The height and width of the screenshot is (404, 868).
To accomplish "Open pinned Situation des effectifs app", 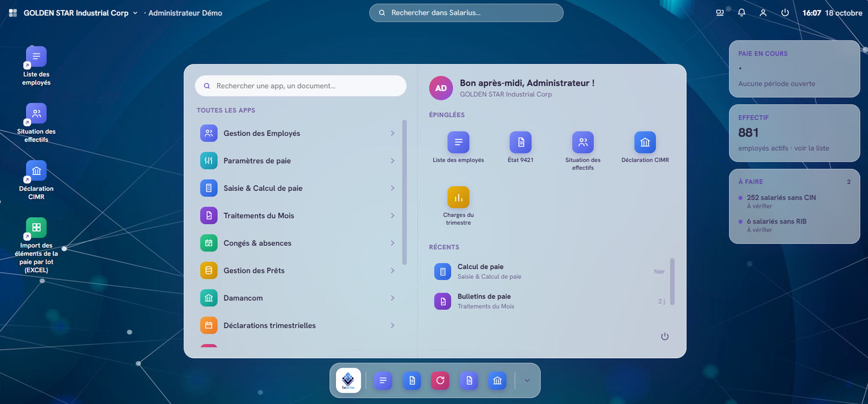I will 583,151.
